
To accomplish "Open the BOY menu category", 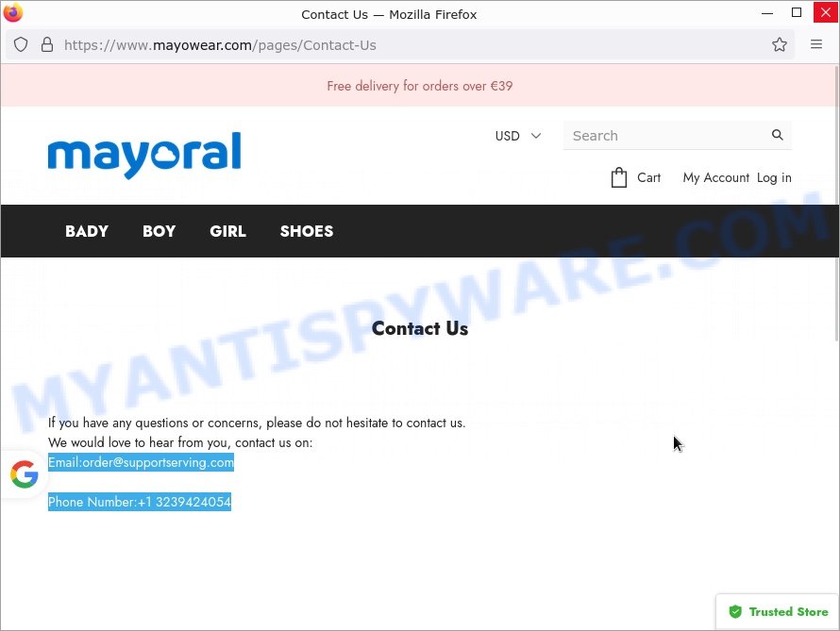I will click(x=160, y=231).
